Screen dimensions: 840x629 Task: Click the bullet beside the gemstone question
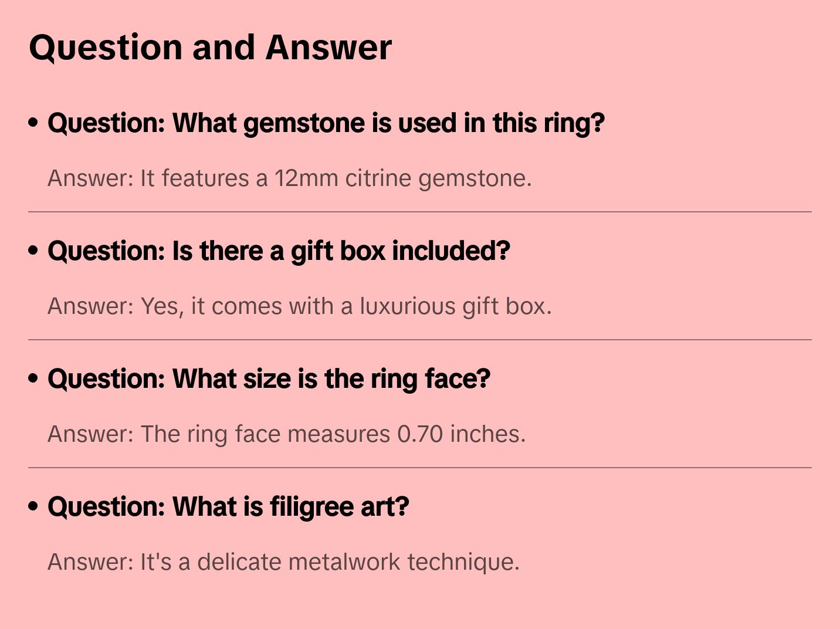[33, 123]
